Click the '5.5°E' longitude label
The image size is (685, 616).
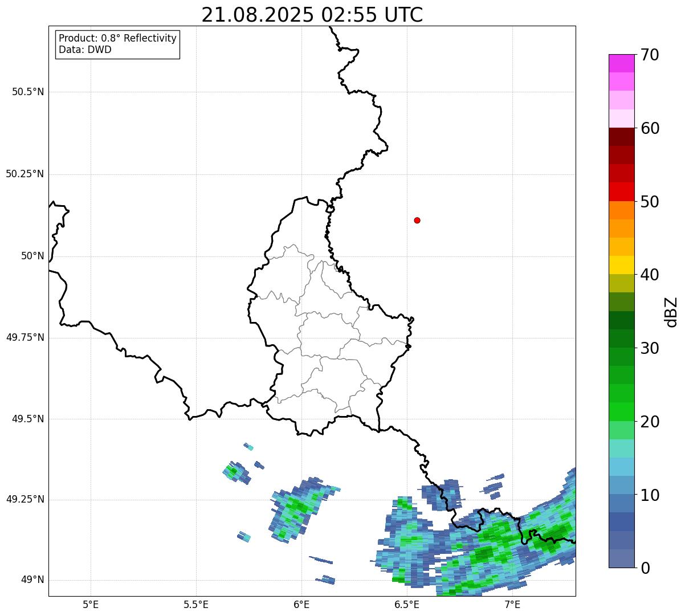coord(196,604)
